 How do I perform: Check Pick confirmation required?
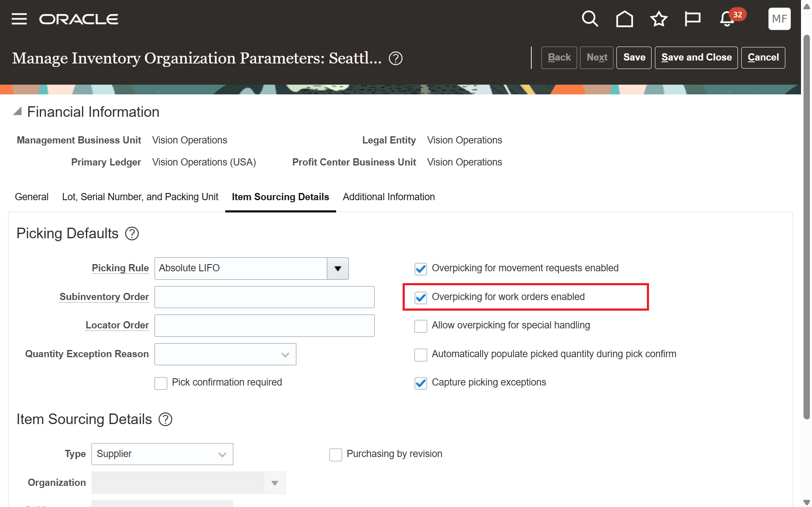point(161,383)
